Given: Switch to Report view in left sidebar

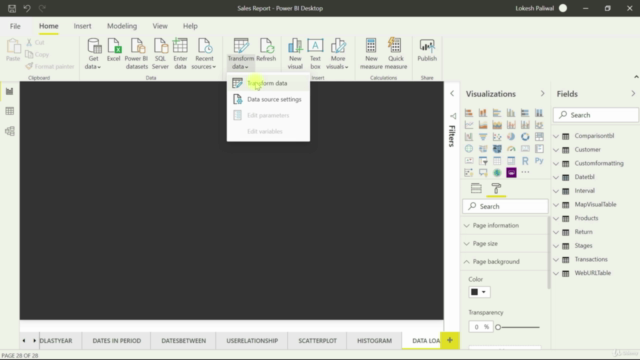Looking at the screenshot, I should (9, 91).
